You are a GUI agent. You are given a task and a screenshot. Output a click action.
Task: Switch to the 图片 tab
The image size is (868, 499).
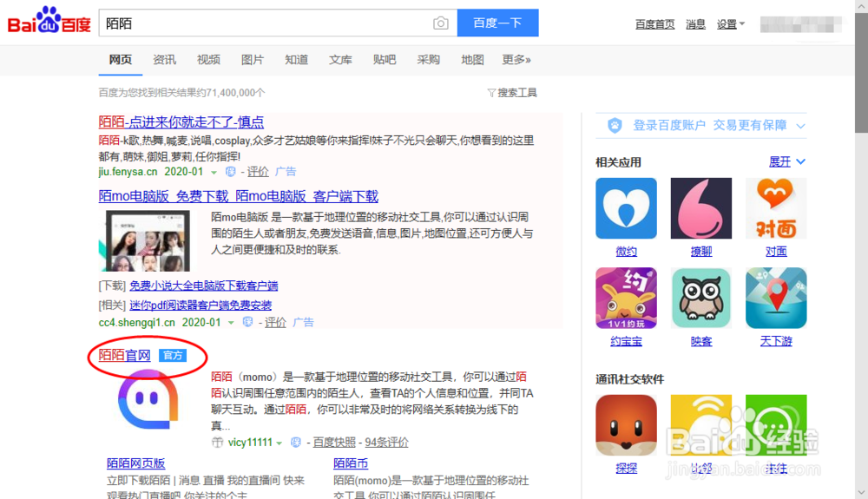click(x=253, y=60)
